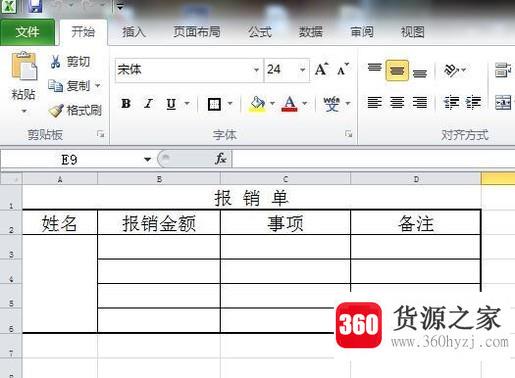Switch to the Data (数据) tab
This screenshot has width=515, height=378.
(310, 32)
